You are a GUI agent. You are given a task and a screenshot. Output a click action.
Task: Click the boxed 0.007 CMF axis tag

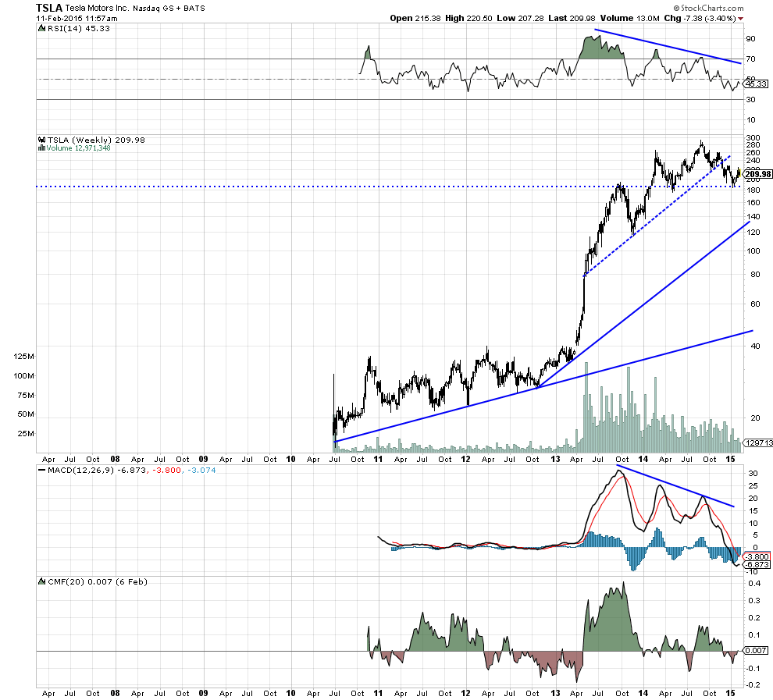pyautogui.click(x=756, y=651)
